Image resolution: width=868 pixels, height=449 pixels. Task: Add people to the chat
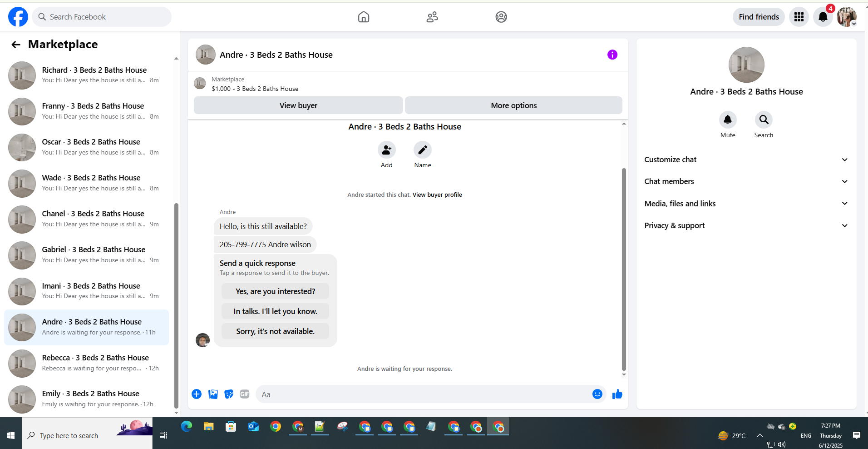tap(387, 150)
